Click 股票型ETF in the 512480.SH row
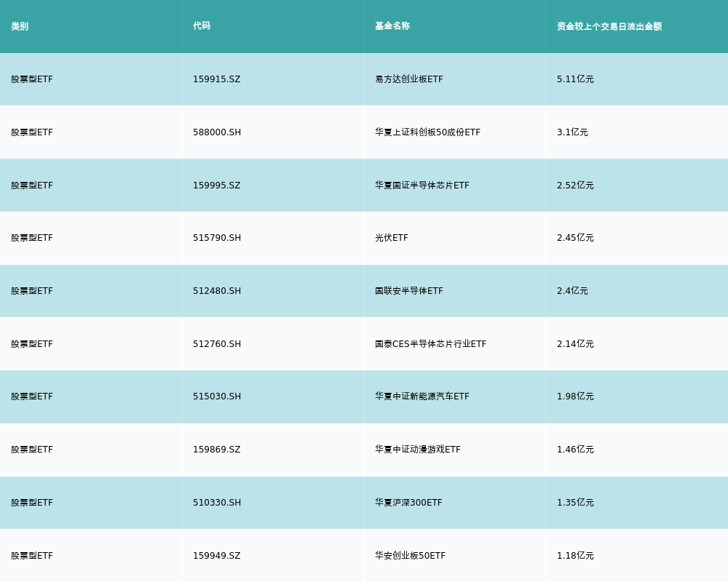The height and width of the screenshot is (582, 728). tap(32, 291)
